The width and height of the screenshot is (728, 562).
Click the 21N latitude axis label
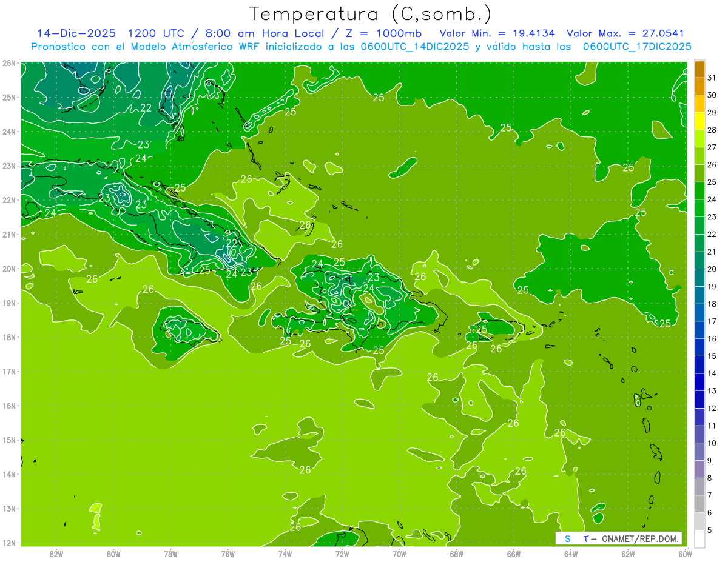(x=9, y=235)
